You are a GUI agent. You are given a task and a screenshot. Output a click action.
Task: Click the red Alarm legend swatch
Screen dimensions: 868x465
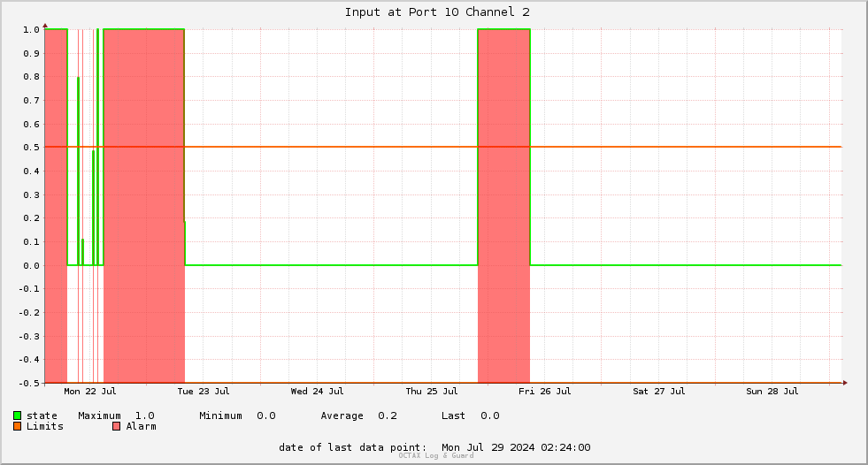click(x=116, y=426)
